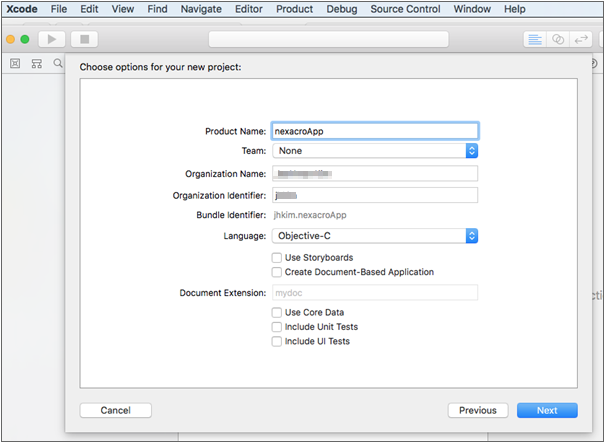Image resolution: width=604 pixels, height=442 pixels.
Task: Click the Product Name text field
Action: click(x=375, y=130)
